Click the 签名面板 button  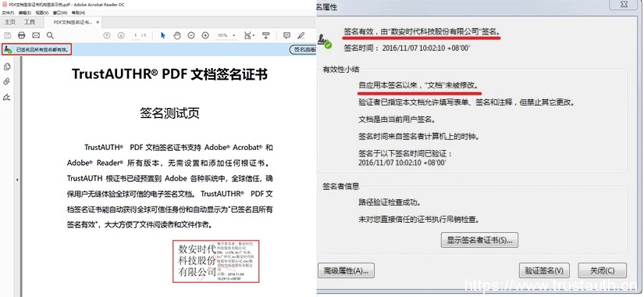[304, 50]
